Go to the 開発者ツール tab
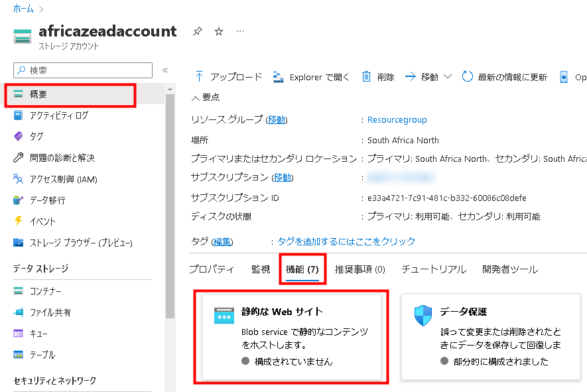 (x=510, y=269)
